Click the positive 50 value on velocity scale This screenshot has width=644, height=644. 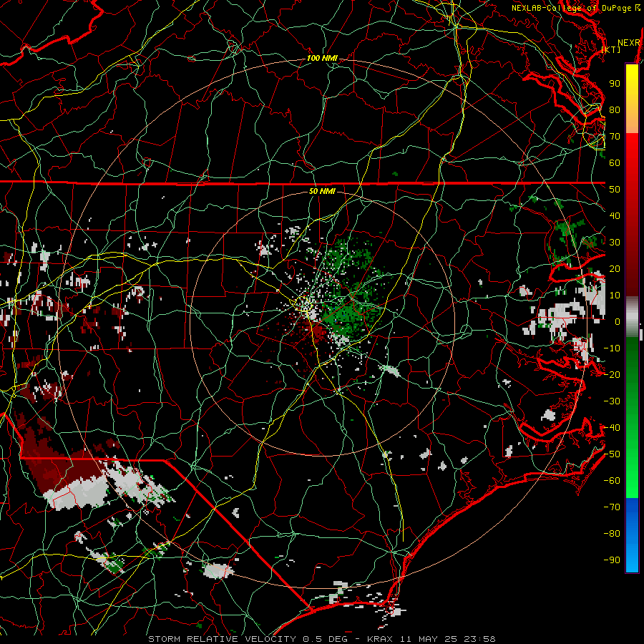pos(615,190)
